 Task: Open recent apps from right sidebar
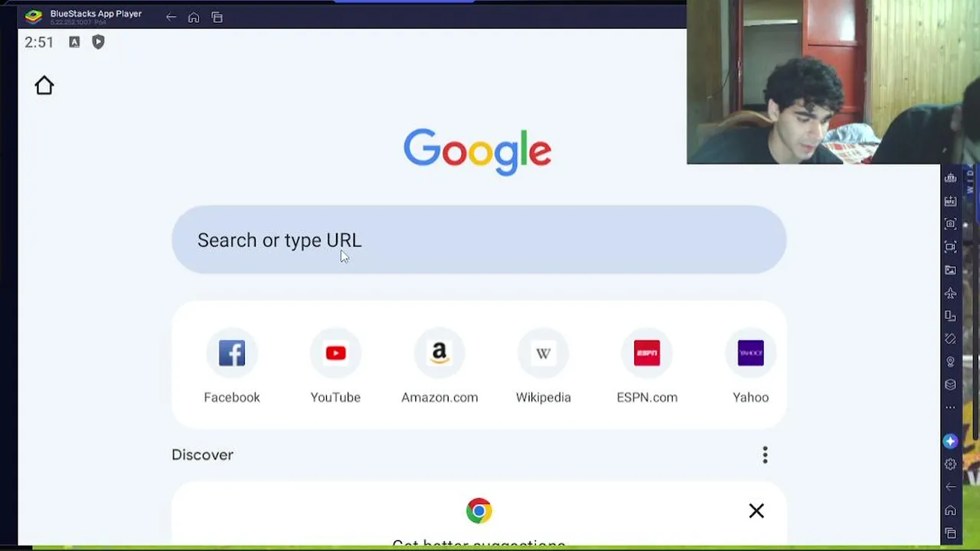click(x=950, y=533)
